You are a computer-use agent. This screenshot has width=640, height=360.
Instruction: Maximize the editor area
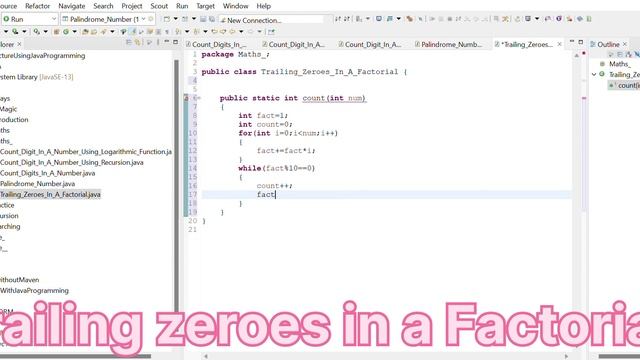(581, 42)
